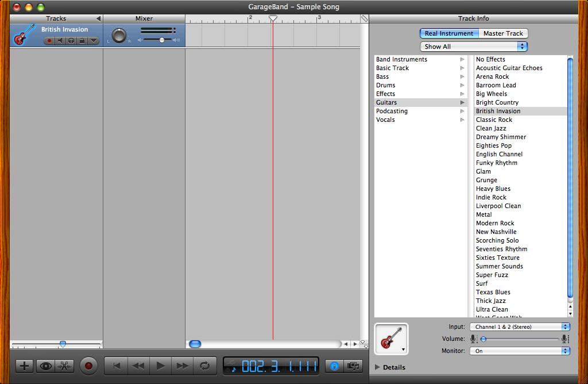Choose the Classic Rock preset
Screen dimensions: 588x384
click(520, 120)
